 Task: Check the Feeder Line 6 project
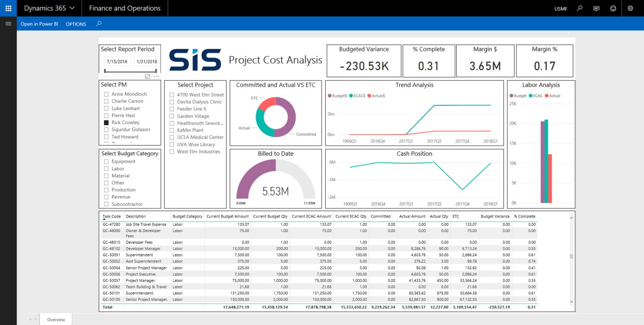[x=172, y=109]
